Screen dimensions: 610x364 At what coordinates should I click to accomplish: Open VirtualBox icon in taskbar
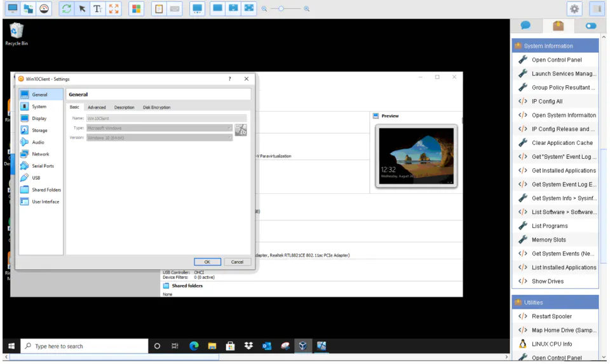tap(302, 346)
